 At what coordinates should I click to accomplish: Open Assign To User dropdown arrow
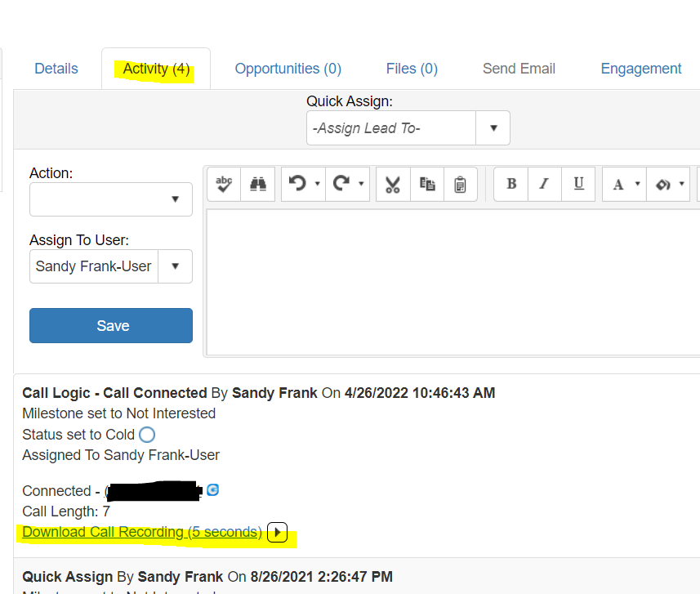click(176, 266)
